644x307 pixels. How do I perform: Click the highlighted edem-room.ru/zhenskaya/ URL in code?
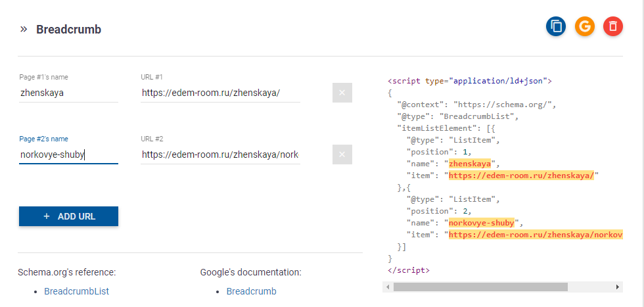coord(521,176)
